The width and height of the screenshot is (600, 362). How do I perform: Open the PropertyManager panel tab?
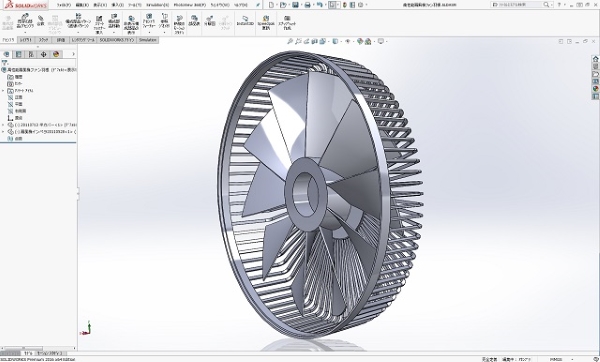(18, 54)
